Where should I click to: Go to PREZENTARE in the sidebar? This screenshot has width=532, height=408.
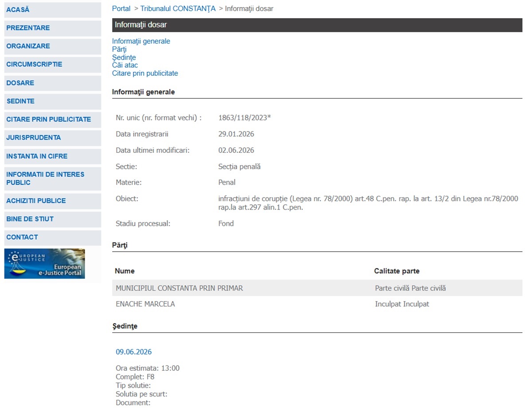(53, 28)
